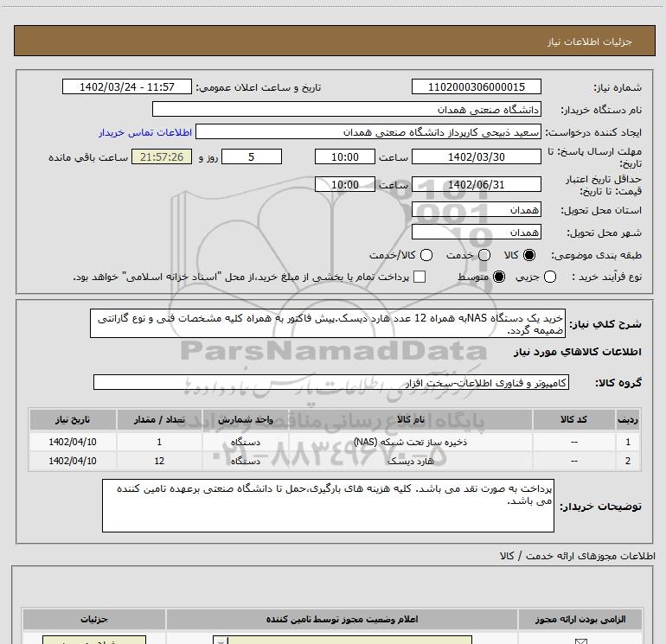Click the response deadline date 1402/03/30

click(476, 156)
